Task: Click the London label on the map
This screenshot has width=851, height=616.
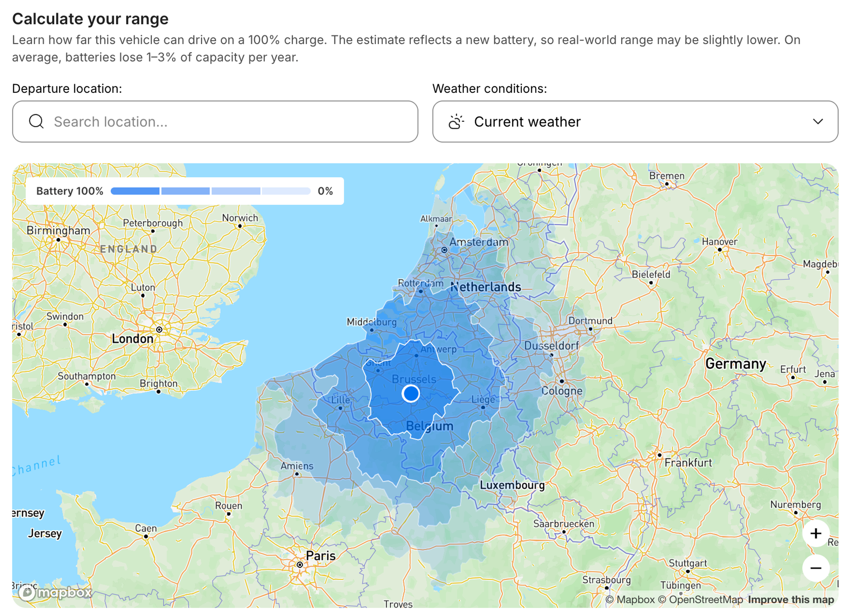Action: click(133, 338)
